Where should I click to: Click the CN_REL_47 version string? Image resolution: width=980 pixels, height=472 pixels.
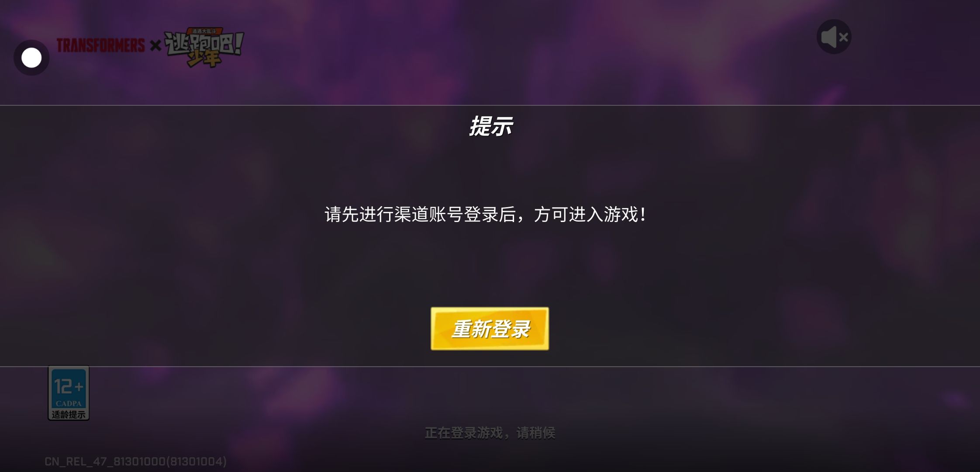point(135,462)
